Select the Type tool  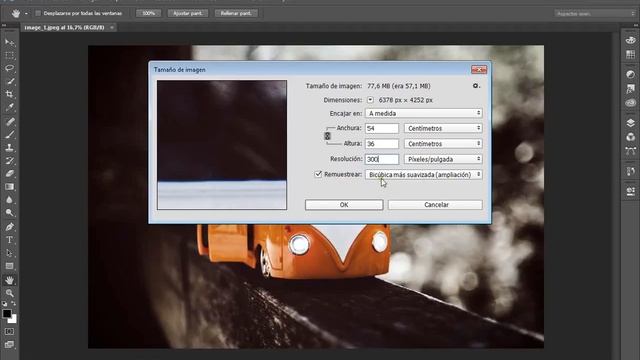coord(9,240)
